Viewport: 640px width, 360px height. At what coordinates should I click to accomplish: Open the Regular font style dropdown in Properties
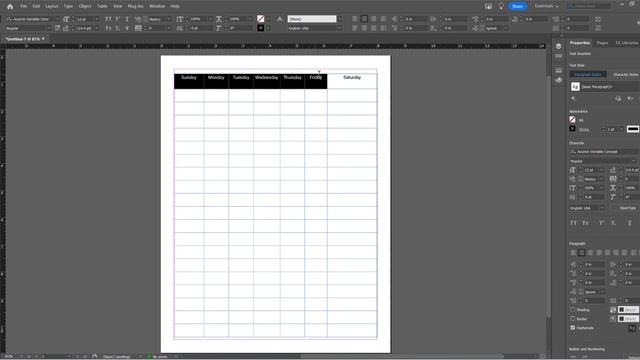tap(603, 161)
